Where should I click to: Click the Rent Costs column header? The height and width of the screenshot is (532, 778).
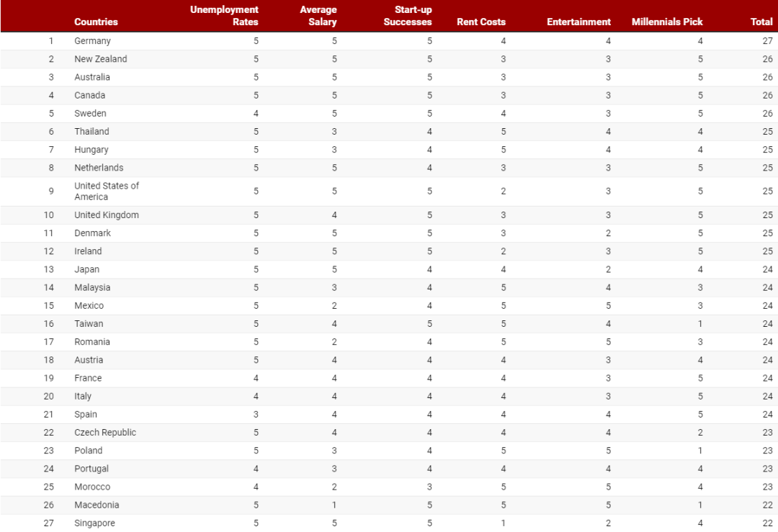(480, 22)
